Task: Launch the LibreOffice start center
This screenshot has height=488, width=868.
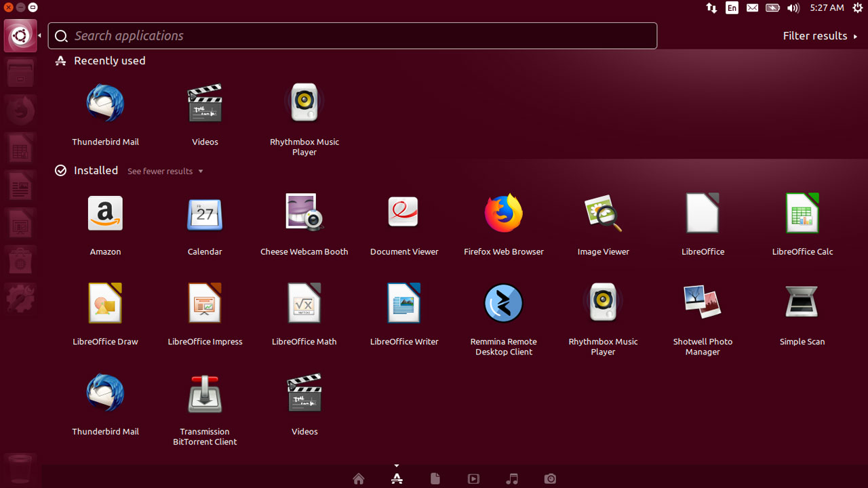Action: [x=703, y=213]
